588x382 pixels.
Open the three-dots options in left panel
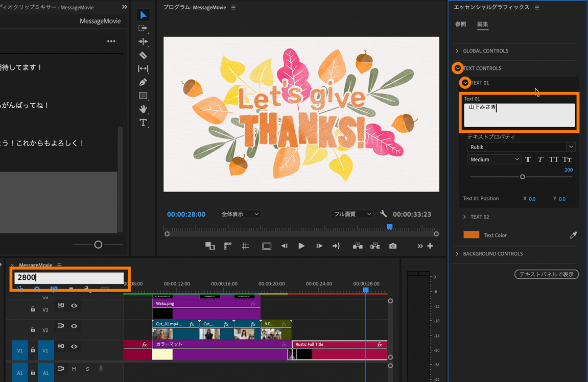pos(111,41)
